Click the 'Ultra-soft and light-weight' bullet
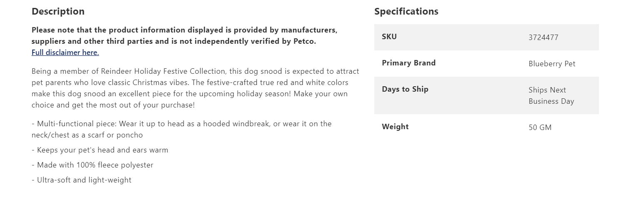Screen dimensions: 644x205 [84, 180]
